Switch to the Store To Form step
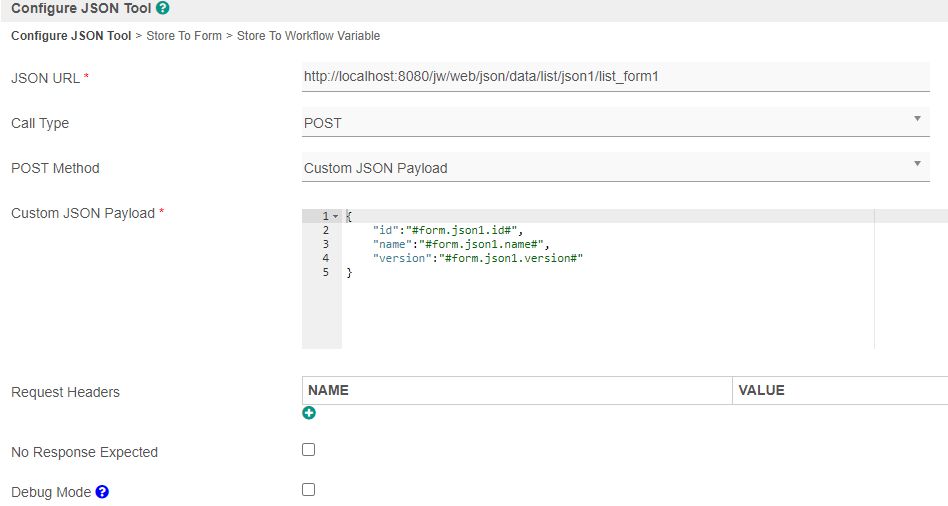This screenshot has width=948, height=506. pos(184,36)
